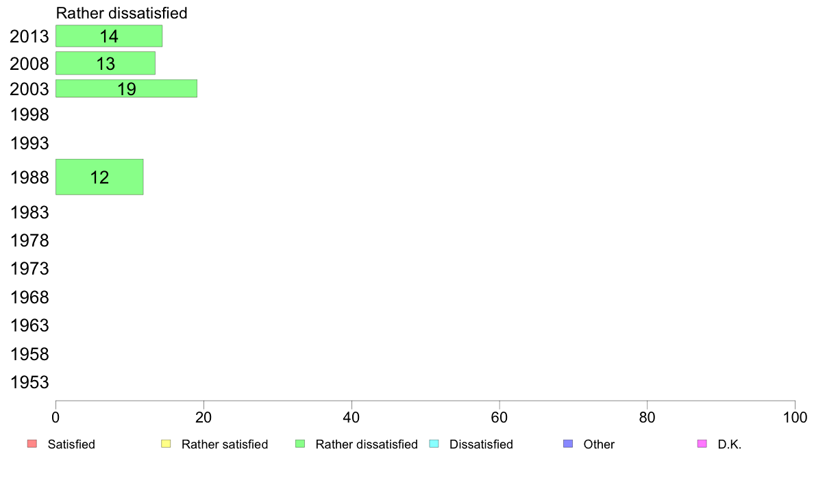The height and width of the screenshot is (504, 814).
Task: Click the 1998 year axis label
Action: point(29,115)
